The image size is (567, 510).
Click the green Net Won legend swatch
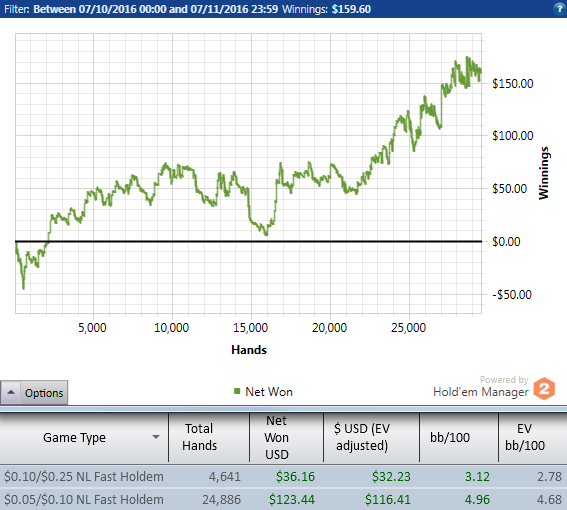237,391
